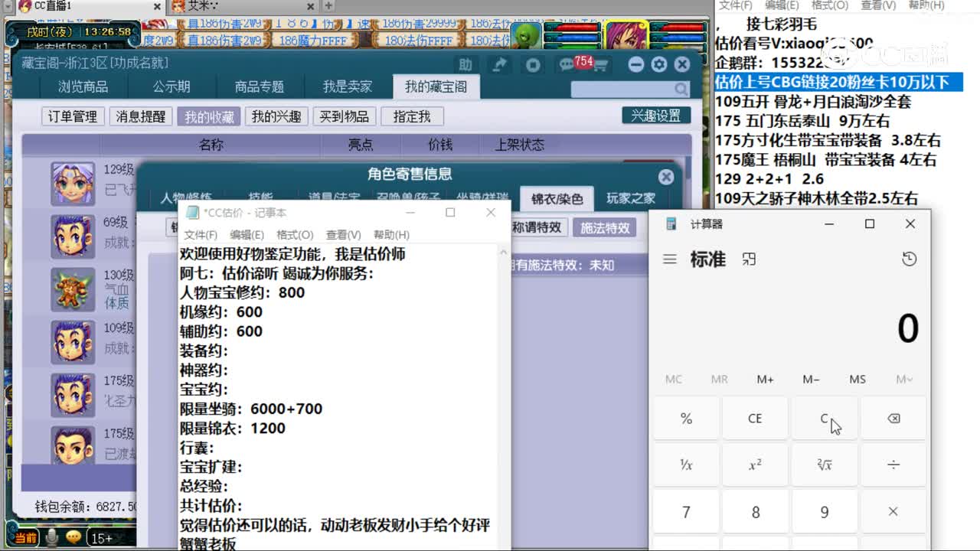This screenshot has width=980, height=551.
Task: Click 买到物品 button
Action: pyautogui.click(x=345, y=116)
